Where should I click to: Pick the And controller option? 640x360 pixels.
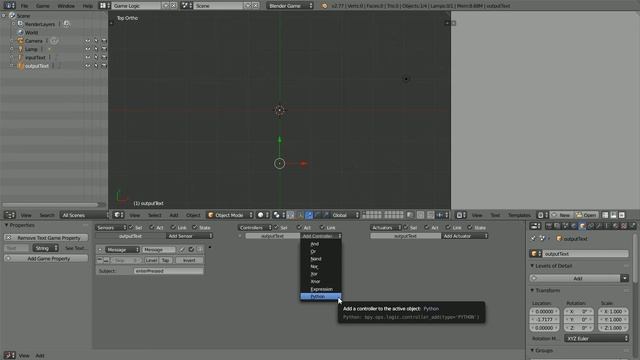tap(320, 244)
